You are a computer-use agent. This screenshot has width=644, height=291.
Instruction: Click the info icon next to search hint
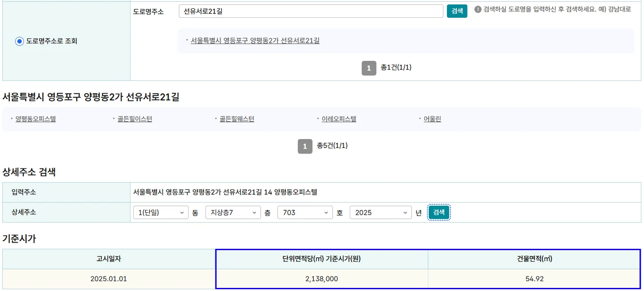coord(478,9)
